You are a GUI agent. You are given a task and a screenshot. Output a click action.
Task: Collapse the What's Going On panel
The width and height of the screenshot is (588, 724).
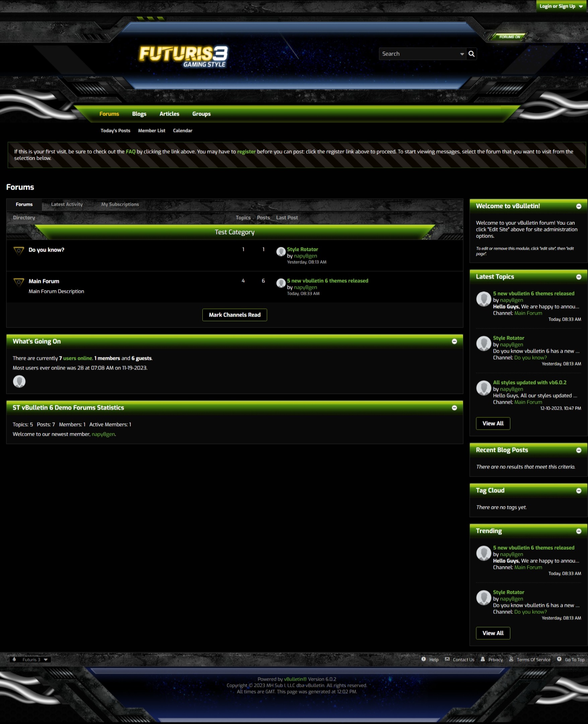(x=454, y=341)
